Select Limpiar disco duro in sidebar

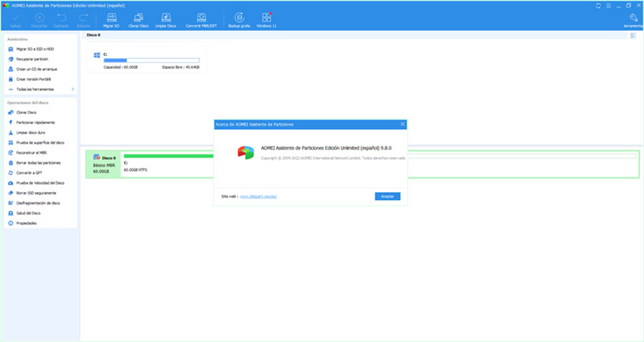click(x=31, y=133)
